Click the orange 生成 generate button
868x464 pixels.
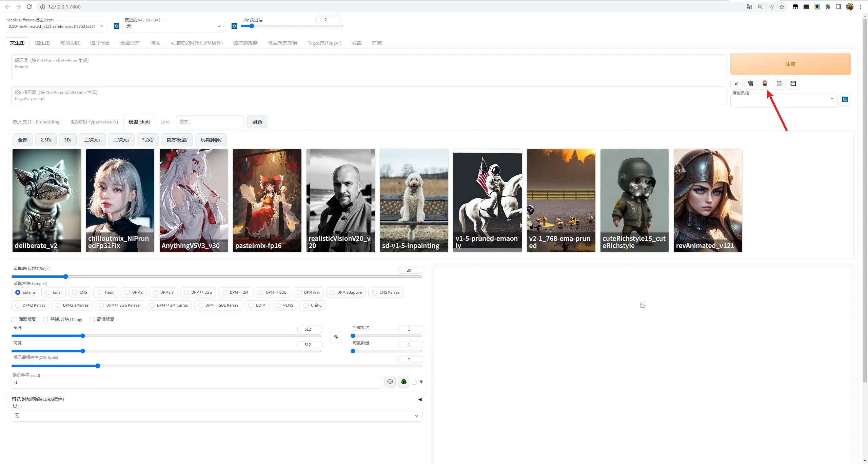tap(790, 64)
